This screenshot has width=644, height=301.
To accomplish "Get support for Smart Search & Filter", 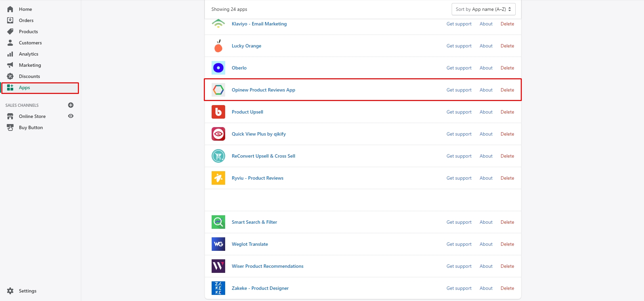I will [459, 222].
